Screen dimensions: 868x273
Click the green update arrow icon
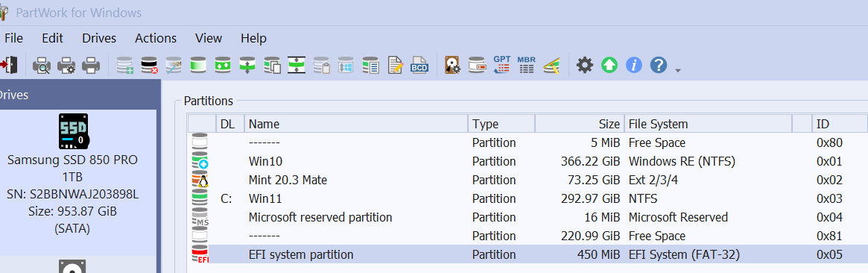click(x=609, y=66)
